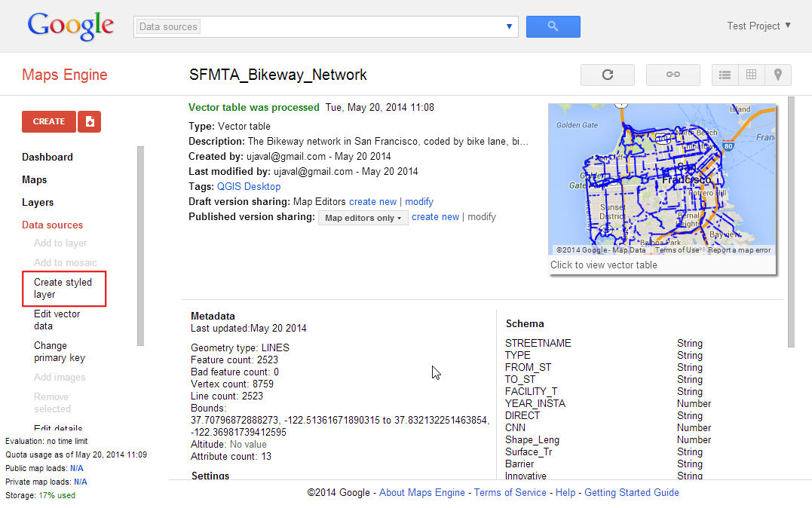Image resolution: width=812 pixels, height=508 pixels.
Task: Open the Map editors only dropdown
Action: (363, 218)
